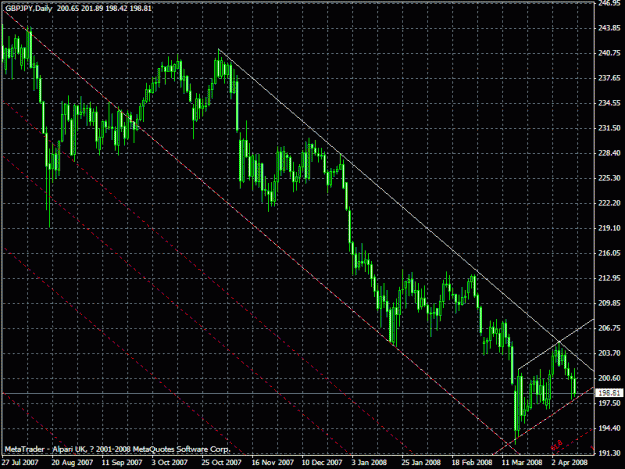
Task: Click the 25 Oct 2007 date label
Action: tap(221, 462)
